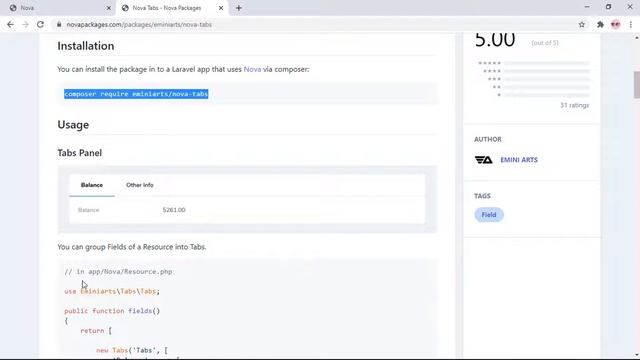Reload the Nova Packages page
This screenshot has width=640, height=360.
click(40, 24)
